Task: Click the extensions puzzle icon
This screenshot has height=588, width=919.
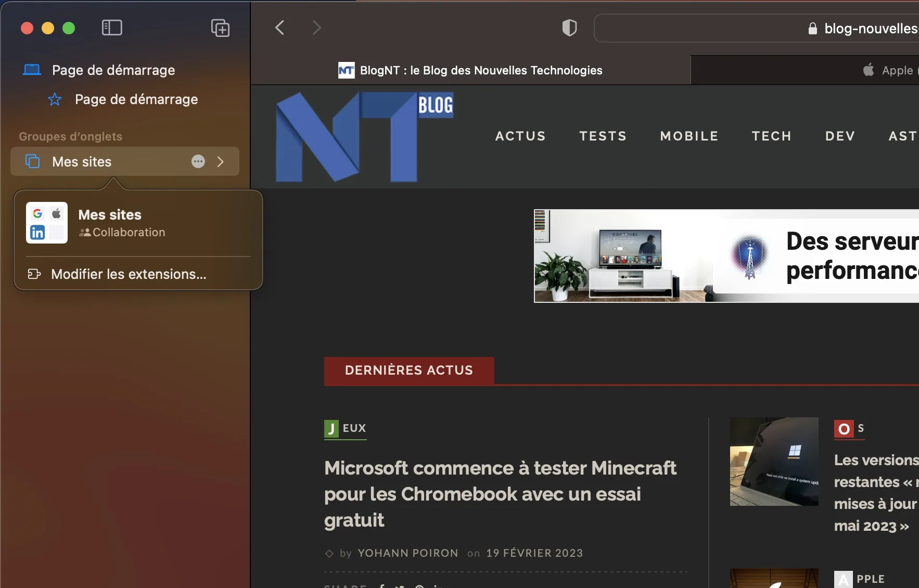Action: coord(34,274)
